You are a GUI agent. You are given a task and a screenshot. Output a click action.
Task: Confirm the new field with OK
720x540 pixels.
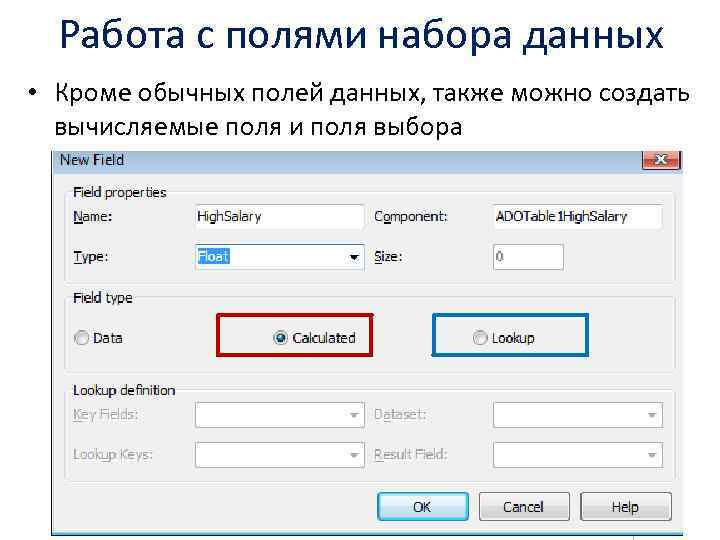(423, 506)
